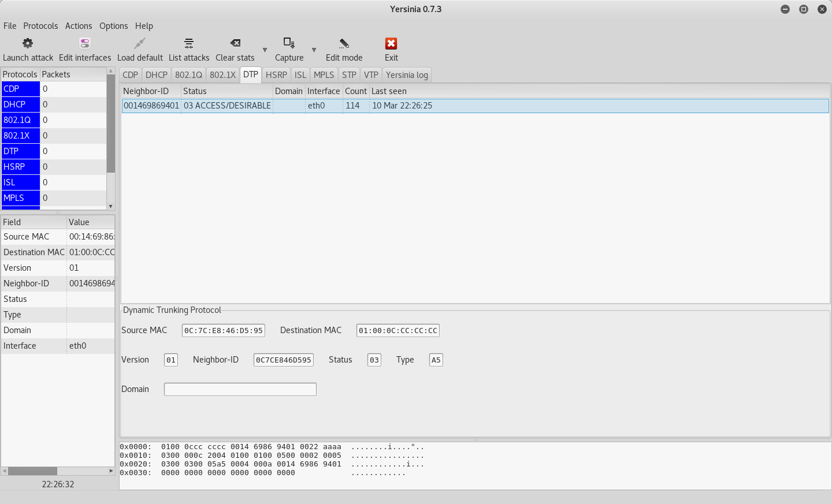The height and width of the screenshot is (504, 832).
Task: Click the protocols list scroll down arrow
Action: pyautogui.click(x=111, y=206)
